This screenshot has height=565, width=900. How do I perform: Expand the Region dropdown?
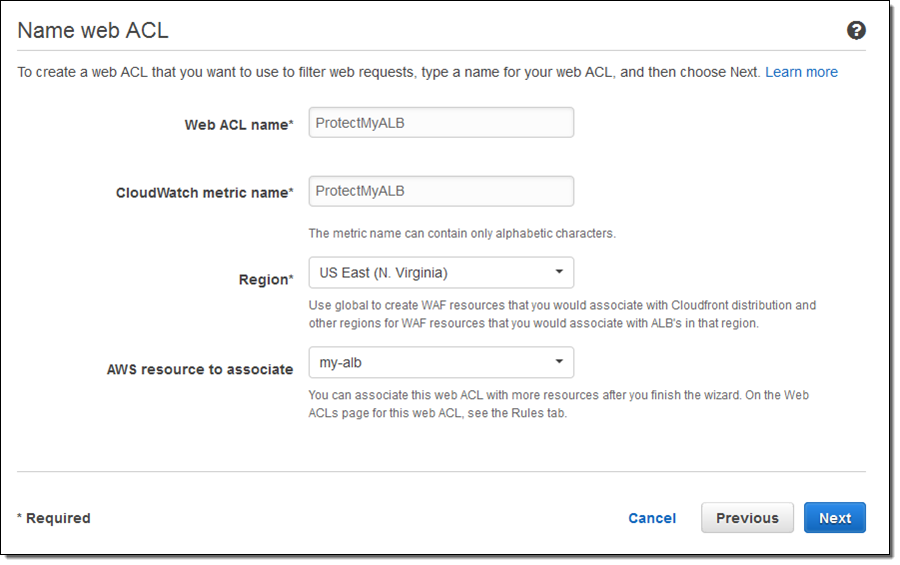click(x=441, y=272)
